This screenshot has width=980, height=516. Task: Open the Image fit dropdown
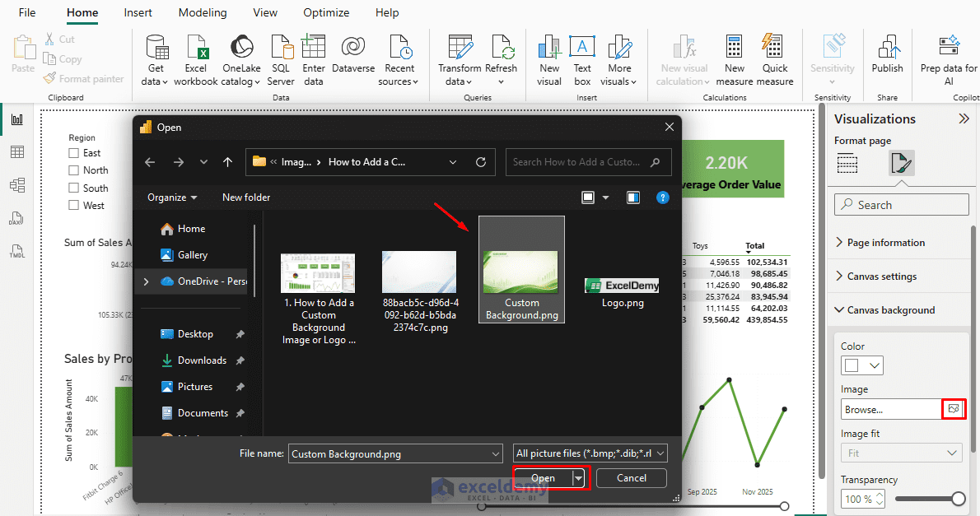(901, 453)
